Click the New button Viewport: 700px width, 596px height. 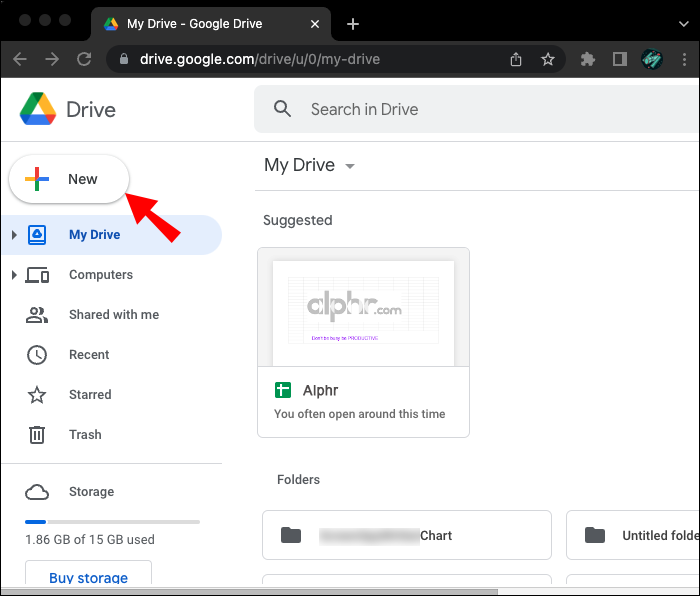(69, 180)
